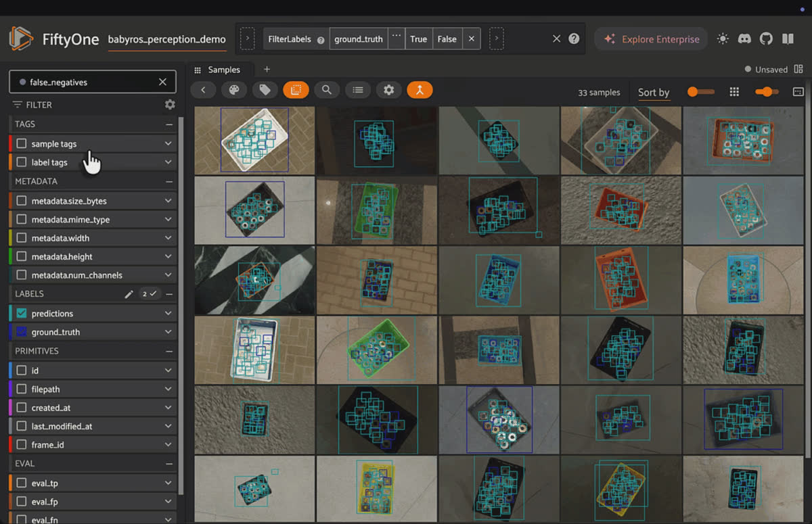Remove the FilterLabels stage with X
Screen dimensions: 812x524
472,39
